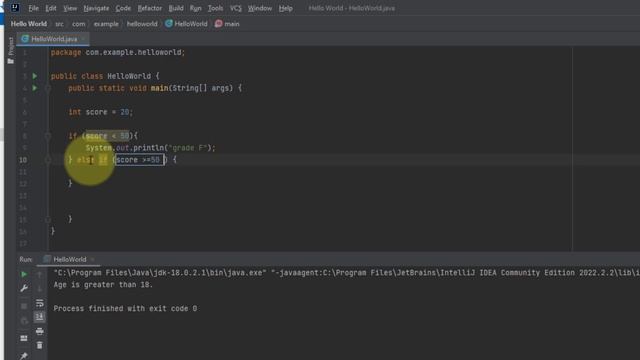Click the helloworld breadcrumb

point(142,24)
